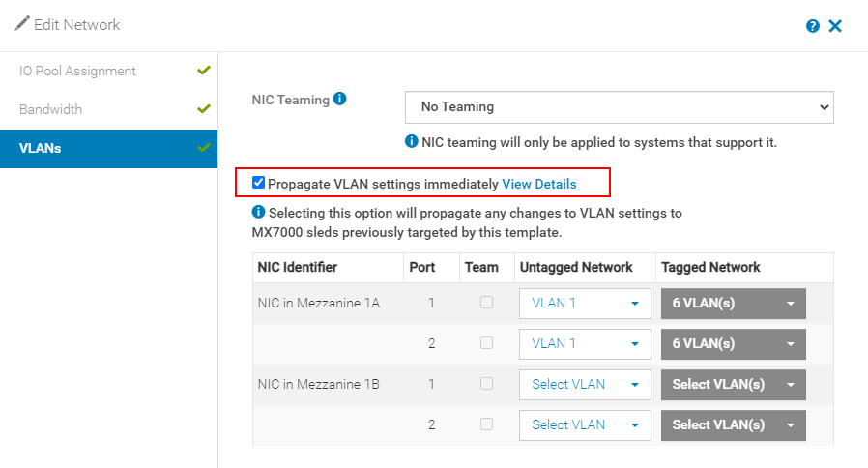Image resolution: width=868 pixels, height=468 pixels.
Task: Click info icon beside NIC teaming note
Action: point(412,142)
